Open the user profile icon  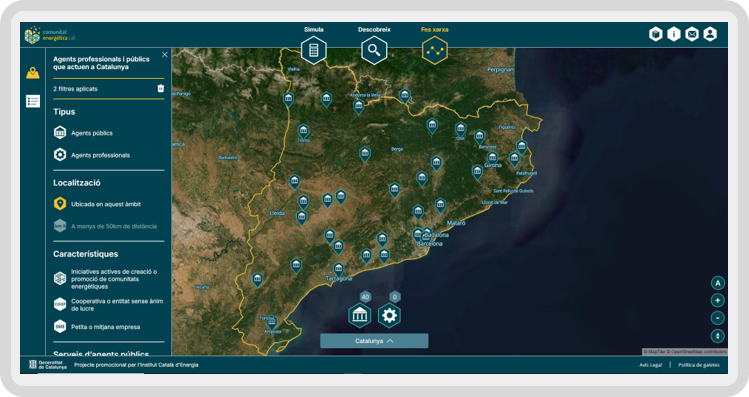point(710,34)
